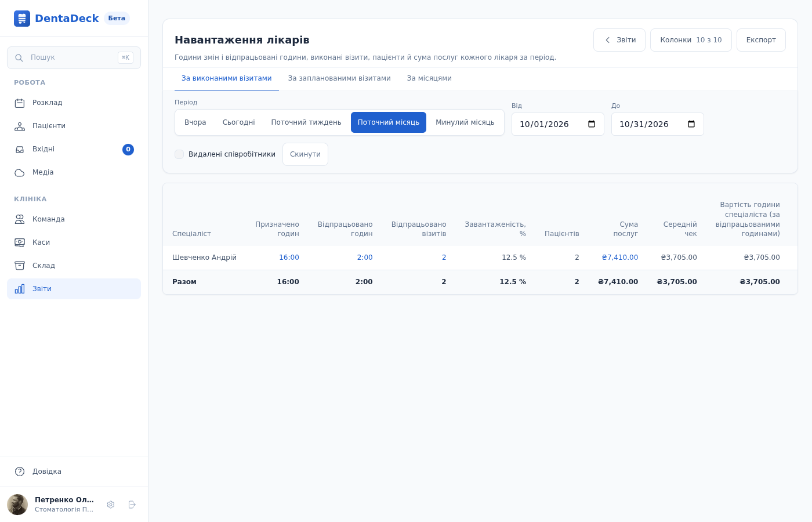This screenshot has width=812, height=522.
Task: Open Розклад calendar icon in sidebar
Action: (x=20, y=103)
